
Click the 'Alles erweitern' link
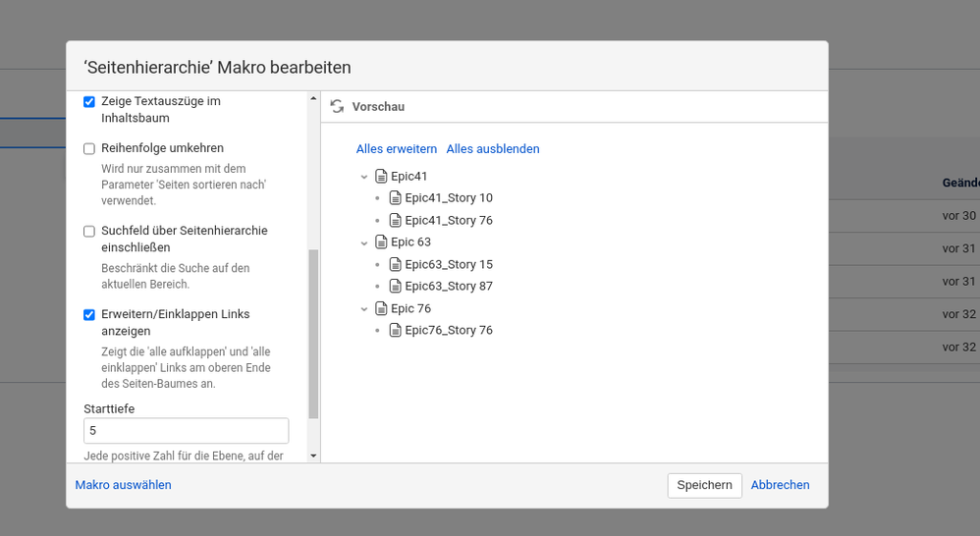coord(397,148)
